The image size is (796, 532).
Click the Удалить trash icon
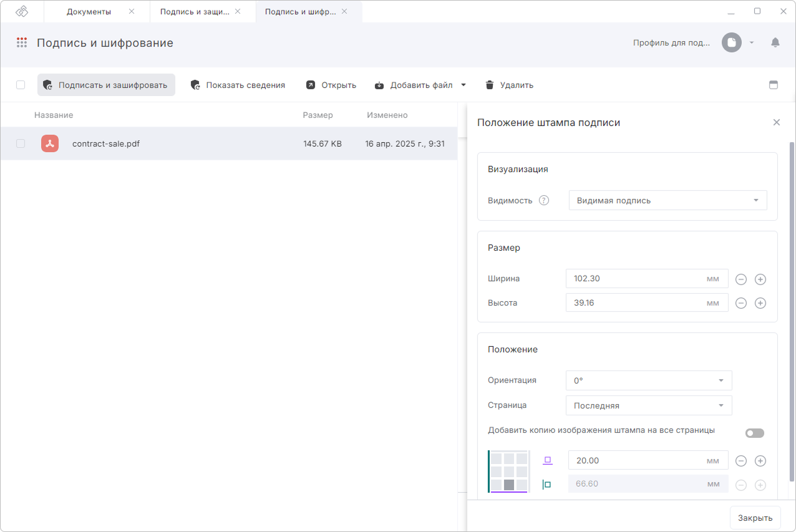pyautogui.click(x=490, y=85)
